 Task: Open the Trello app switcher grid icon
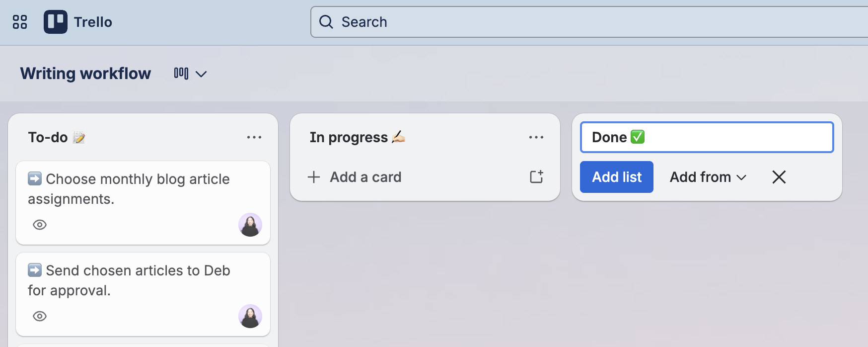(x=19, y=22)
